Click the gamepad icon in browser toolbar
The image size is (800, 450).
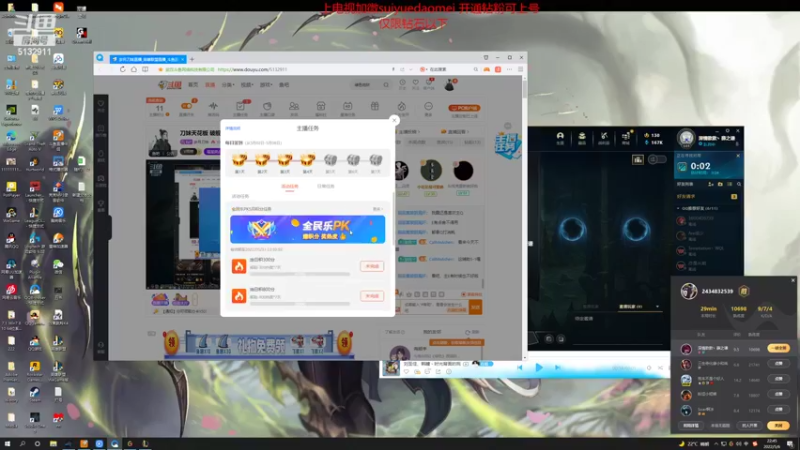point(487,69)
